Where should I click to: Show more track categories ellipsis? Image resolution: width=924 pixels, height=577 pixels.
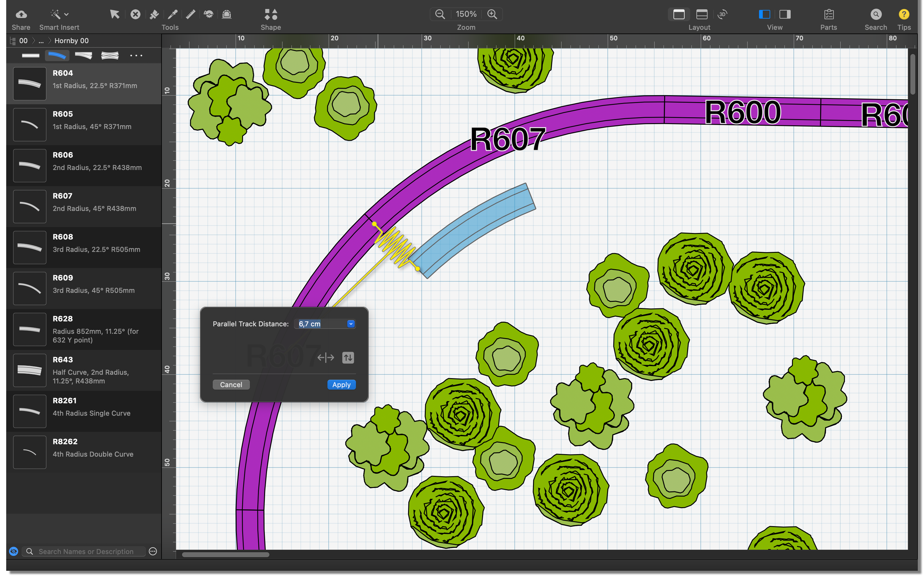pos(136,56)
